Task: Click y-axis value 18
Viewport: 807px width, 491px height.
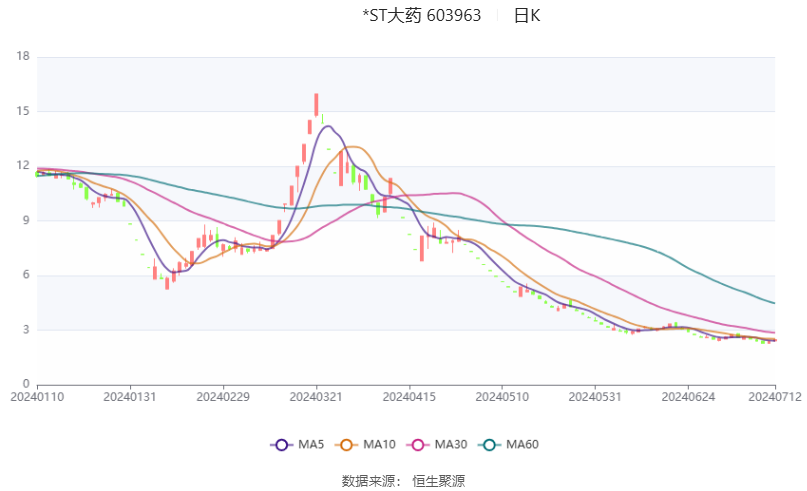Action: (x=23, y=56)
